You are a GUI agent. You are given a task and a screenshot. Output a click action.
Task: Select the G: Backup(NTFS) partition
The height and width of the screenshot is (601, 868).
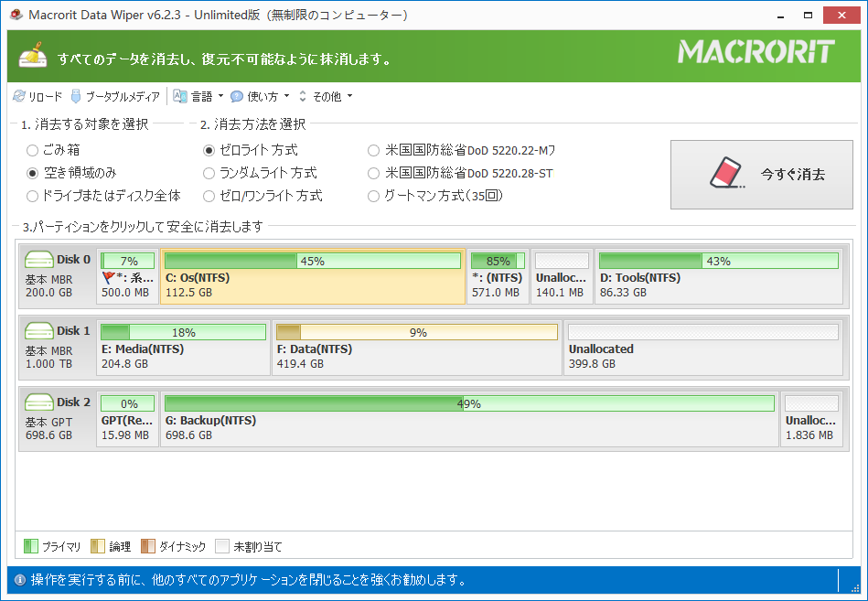point(469,419)
